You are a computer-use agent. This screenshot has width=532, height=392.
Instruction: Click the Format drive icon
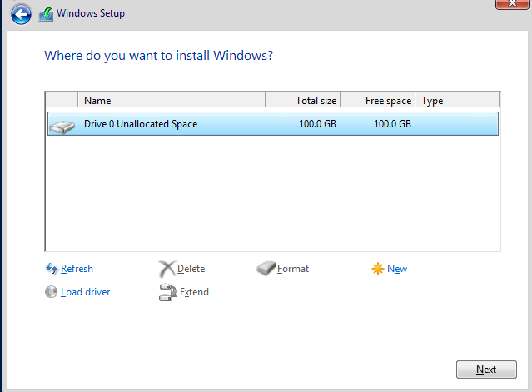coord(266,268)
